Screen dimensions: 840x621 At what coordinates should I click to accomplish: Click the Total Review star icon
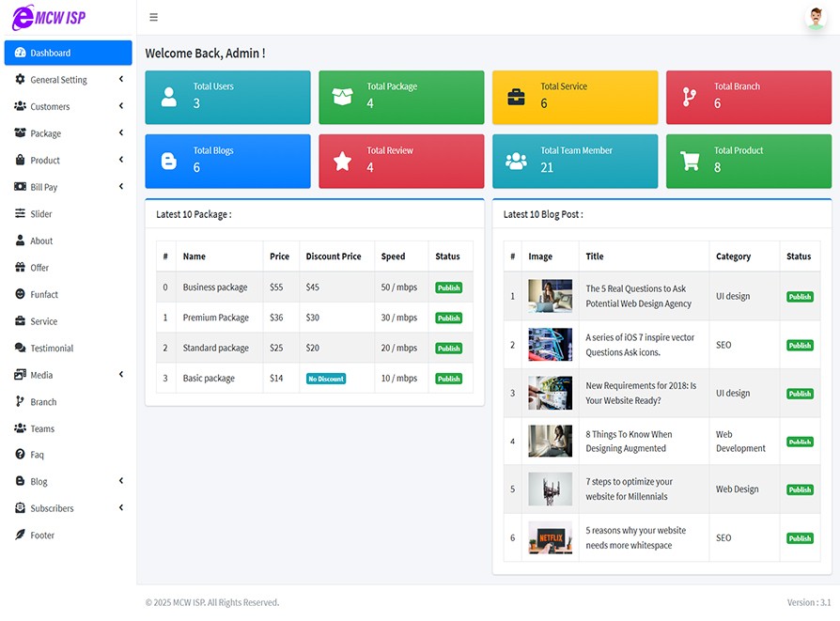point(343,161)
